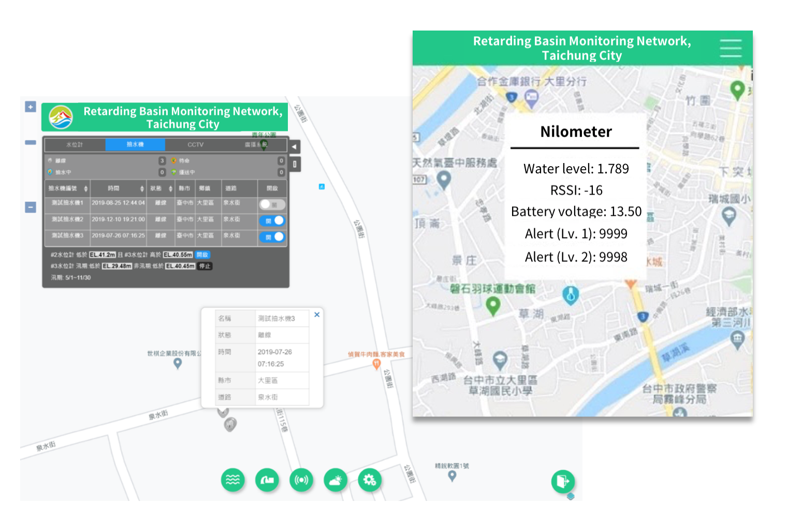787x532 pixels.
Task: Click the 測試抽水機1 name cell
Action: (67, 203)
